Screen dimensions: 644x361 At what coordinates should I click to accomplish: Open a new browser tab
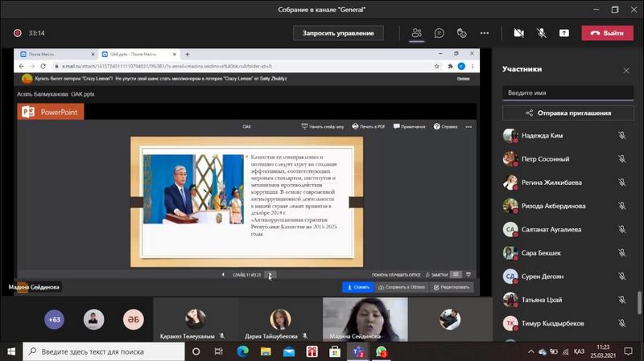point(188,54)
